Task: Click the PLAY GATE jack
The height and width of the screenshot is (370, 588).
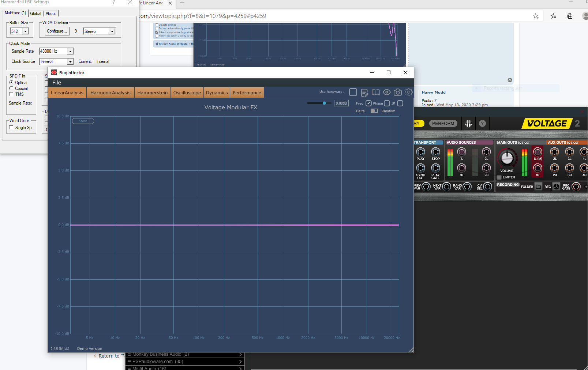Action: [x=435, y=168]
